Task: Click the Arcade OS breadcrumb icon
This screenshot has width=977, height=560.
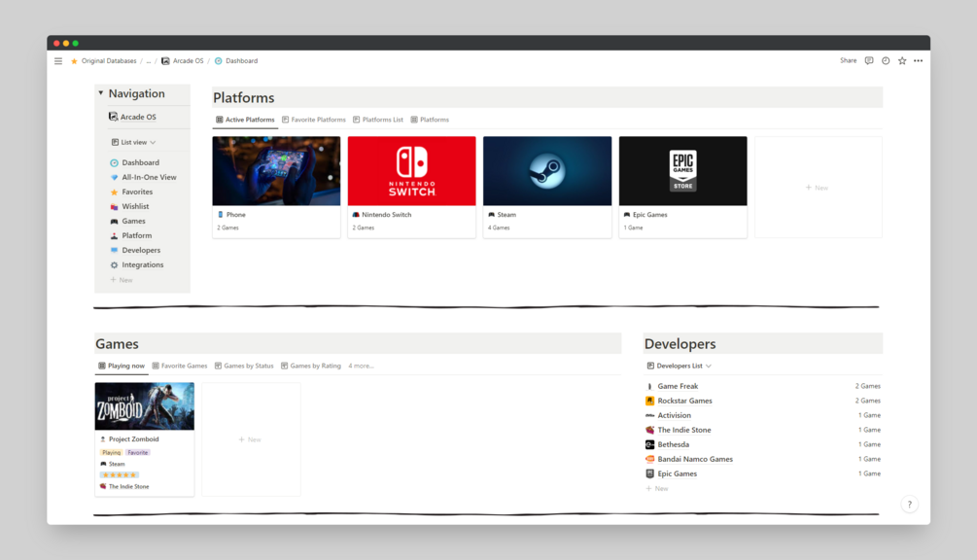Action: pyautogui.click(x=165, y=61)
